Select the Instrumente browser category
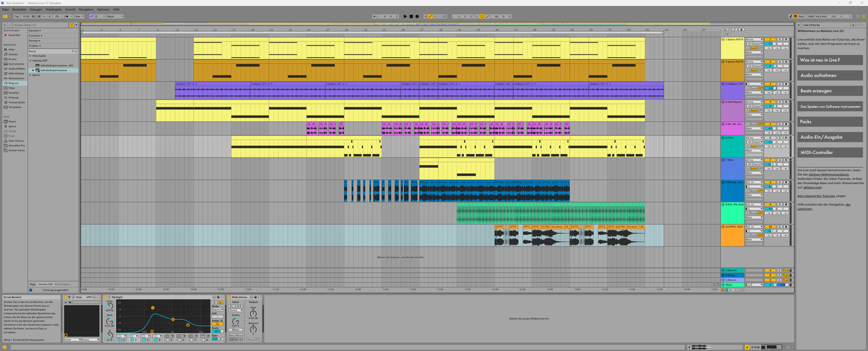Screen dimensions: 868x351 [16, 64]
